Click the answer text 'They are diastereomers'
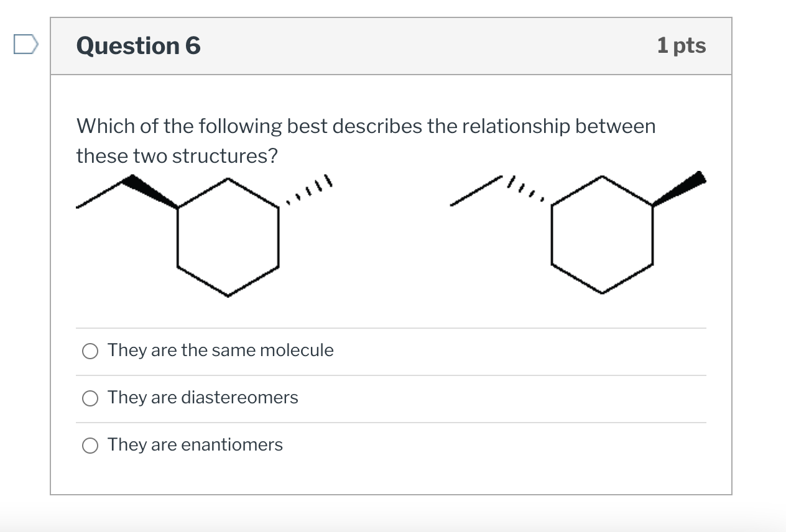Image resolution: width=786 pixels, height=532 pixels. click(x=203, y=398)
